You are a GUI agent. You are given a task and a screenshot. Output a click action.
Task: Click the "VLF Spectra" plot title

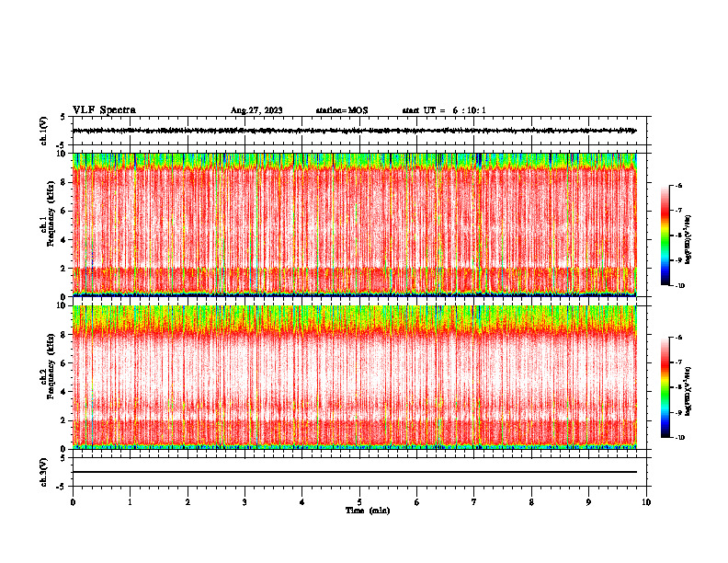(104, 110)
